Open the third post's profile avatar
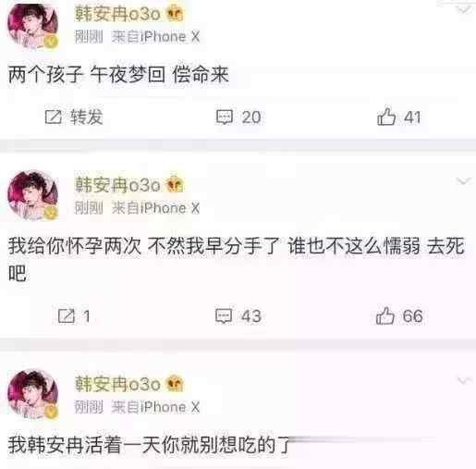 click(x=33, y=395)
